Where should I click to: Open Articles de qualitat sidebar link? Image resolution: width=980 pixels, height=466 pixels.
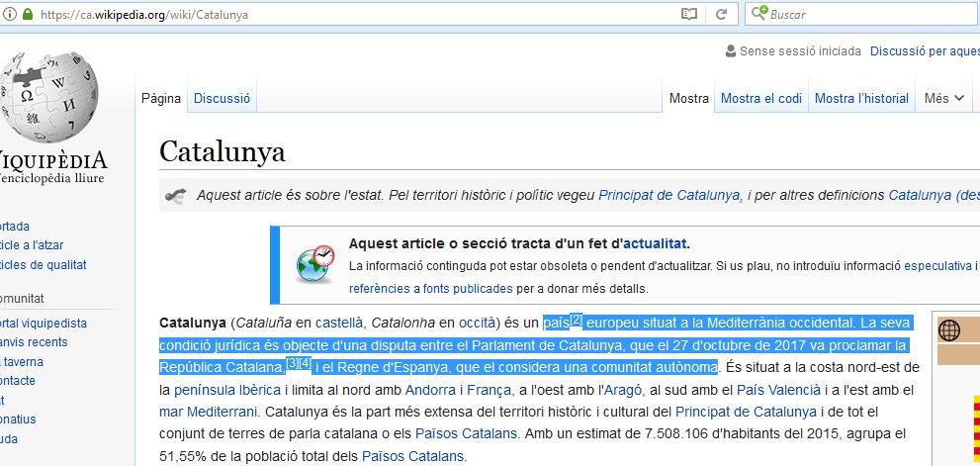point(44,264)
